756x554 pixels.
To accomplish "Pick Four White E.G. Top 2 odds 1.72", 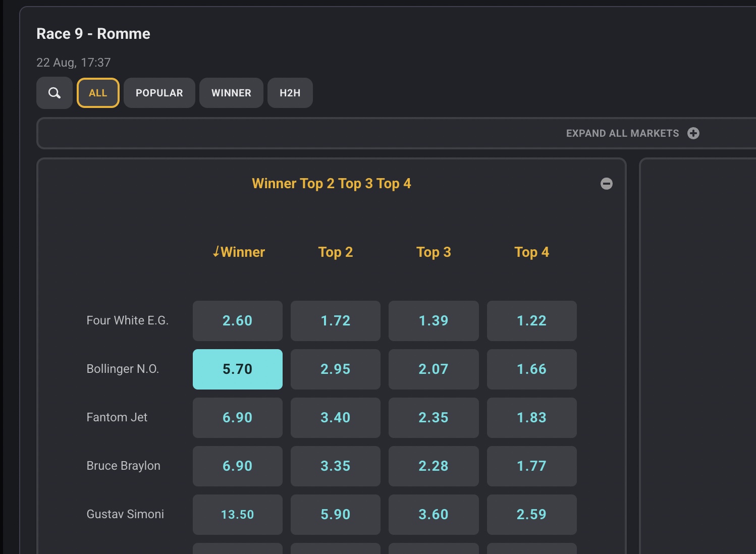I will coord(336,321).
